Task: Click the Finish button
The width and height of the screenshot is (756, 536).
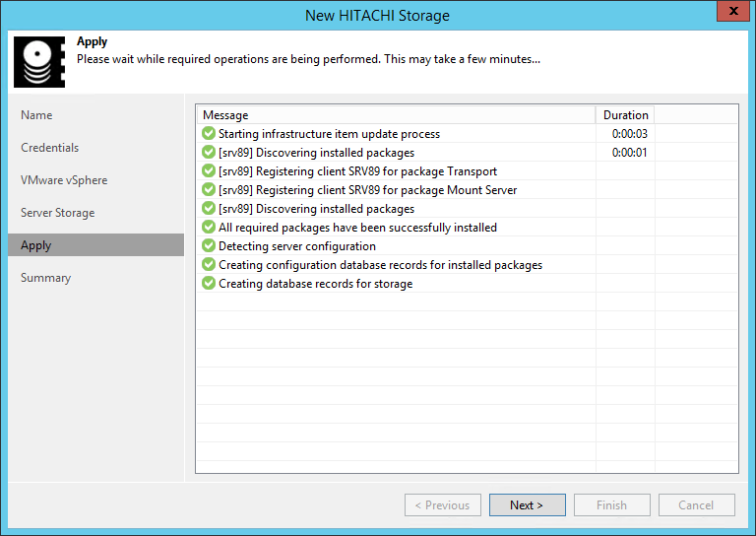Action: click(611, 505)
